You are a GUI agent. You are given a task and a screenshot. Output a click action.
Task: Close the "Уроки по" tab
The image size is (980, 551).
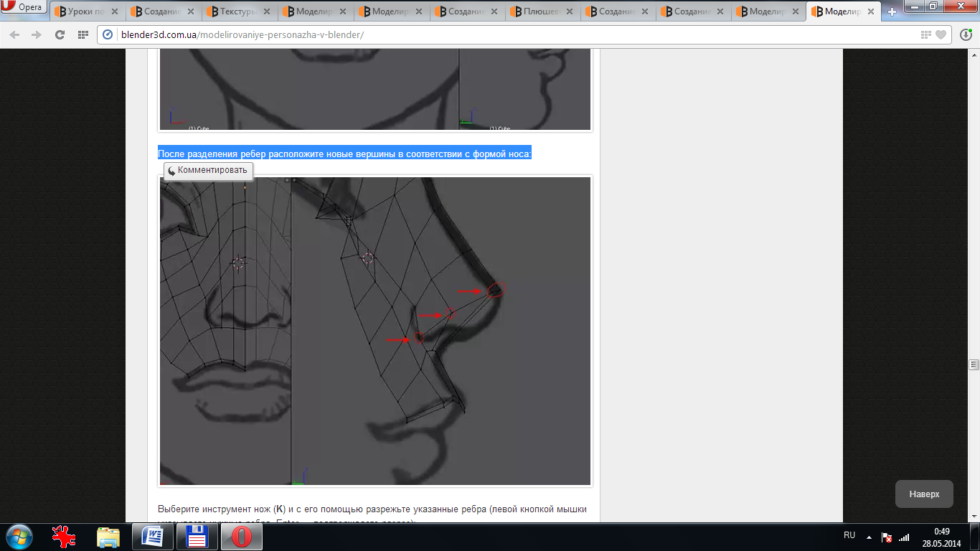click(116, 11)
